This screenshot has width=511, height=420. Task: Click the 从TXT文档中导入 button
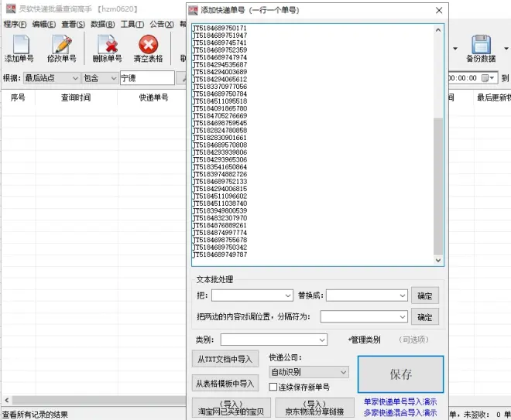pos(225,359)
